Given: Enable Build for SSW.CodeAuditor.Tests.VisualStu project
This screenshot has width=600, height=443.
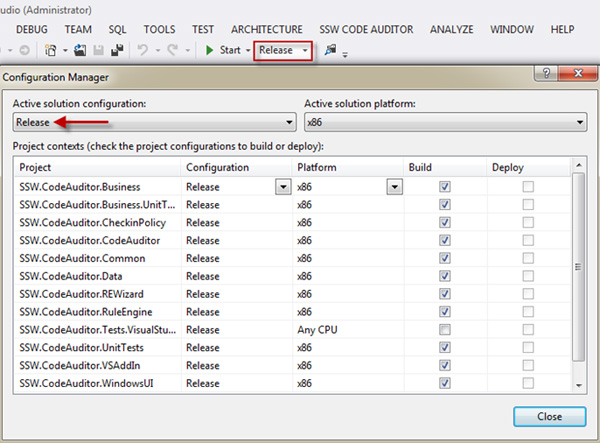Looking at the screenshot, I should tap(445, 328).
